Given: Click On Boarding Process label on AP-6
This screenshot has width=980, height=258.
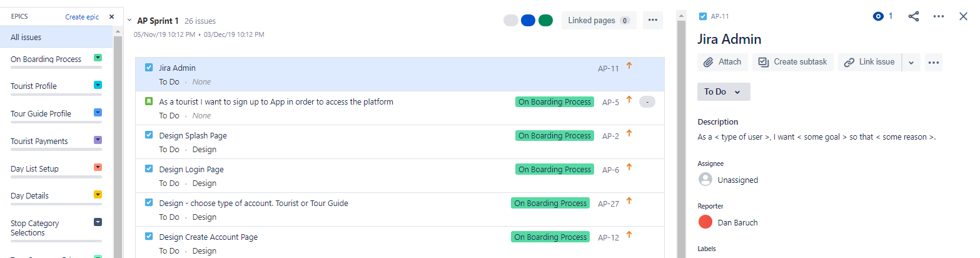Looking at the screenshot, I should [x=554, y=169].
